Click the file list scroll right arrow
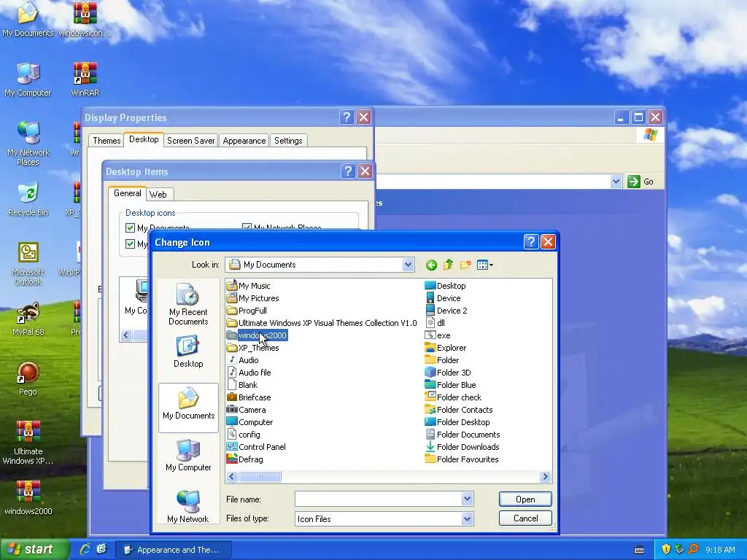Image resolution: width=747 pixels, height=560 pixels. (x=545, y=477)
